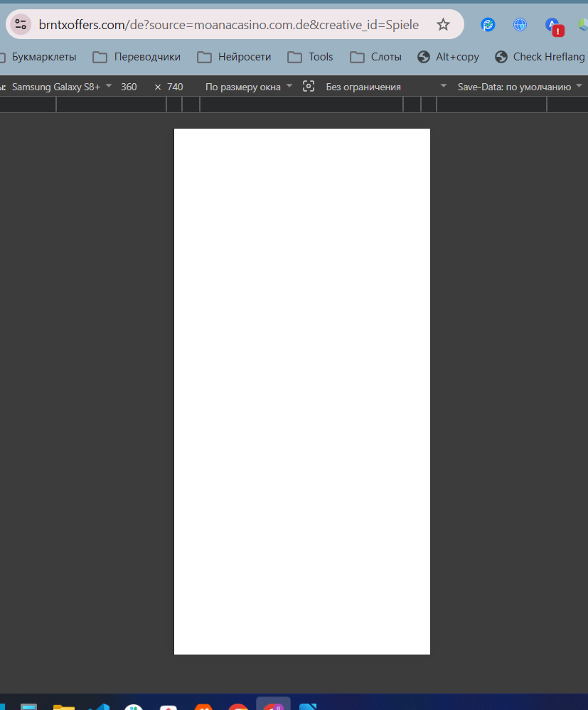588x710 pixels.
Task: Open the Нейросети bookmarks folder
Action: pyautogui.click(x=234, y=57)
